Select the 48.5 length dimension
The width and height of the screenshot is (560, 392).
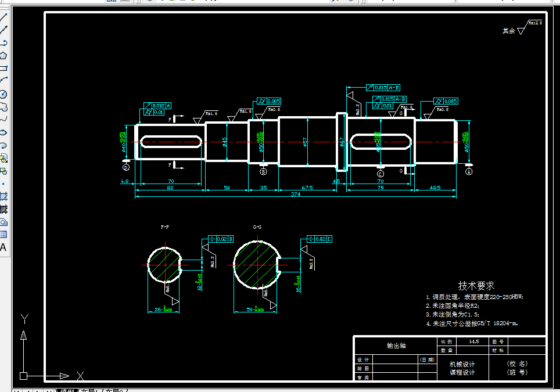[x=435, y=188]
